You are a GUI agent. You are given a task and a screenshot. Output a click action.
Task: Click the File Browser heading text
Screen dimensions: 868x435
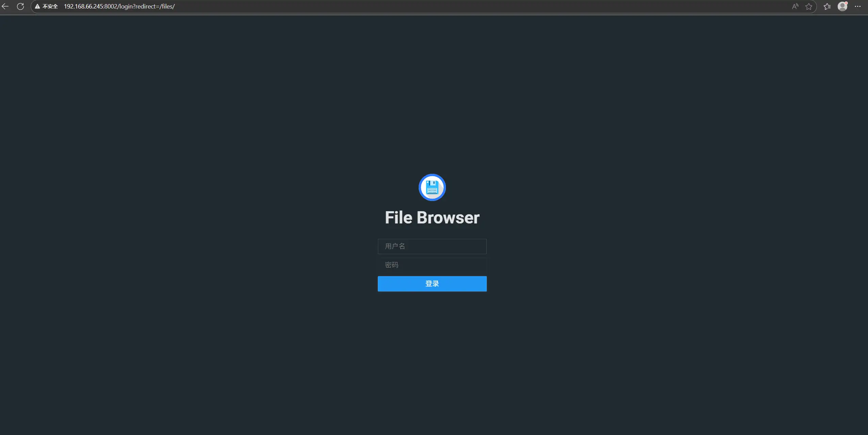(432, 218)
